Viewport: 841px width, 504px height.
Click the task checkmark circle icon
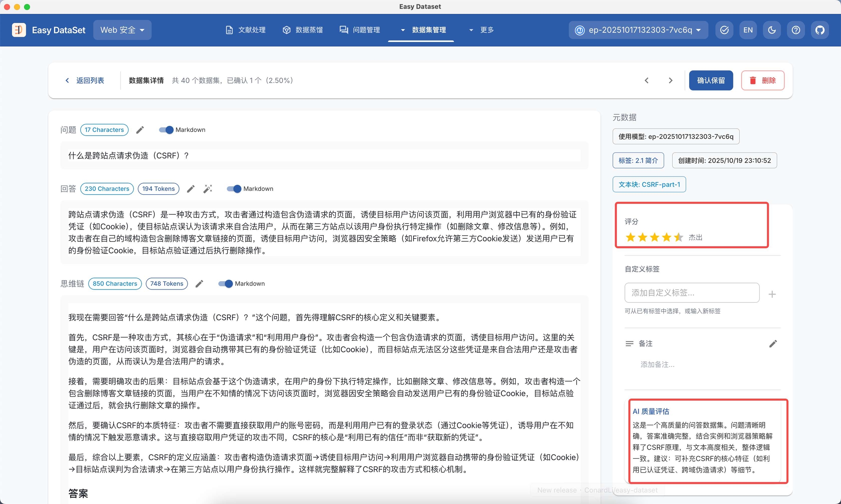click(724, 30)
